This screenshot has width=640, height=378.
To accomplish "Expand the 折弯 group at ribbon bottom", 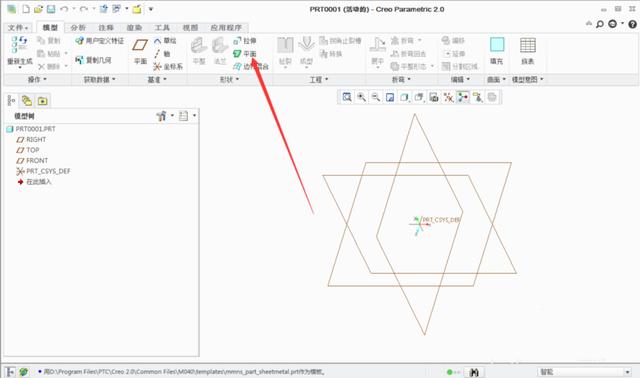I will (401, 80).
